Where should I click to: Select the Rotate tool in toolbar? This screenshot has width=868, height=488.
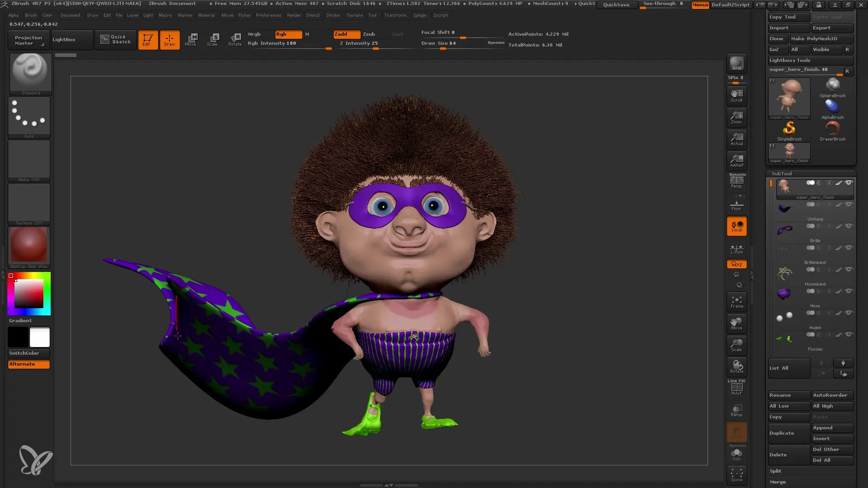pyautogui.click(x=234, y=39)
